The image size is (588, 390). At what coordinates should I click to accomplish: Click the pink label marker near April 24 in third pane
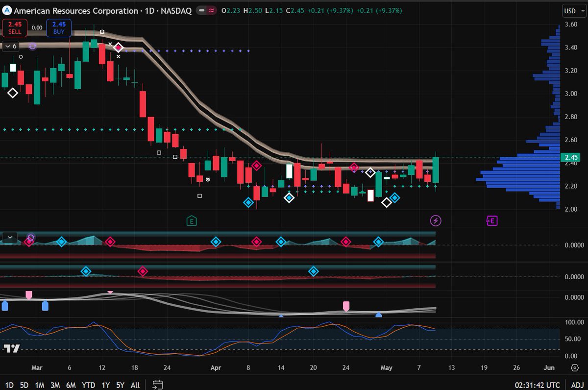coord(346,306)
